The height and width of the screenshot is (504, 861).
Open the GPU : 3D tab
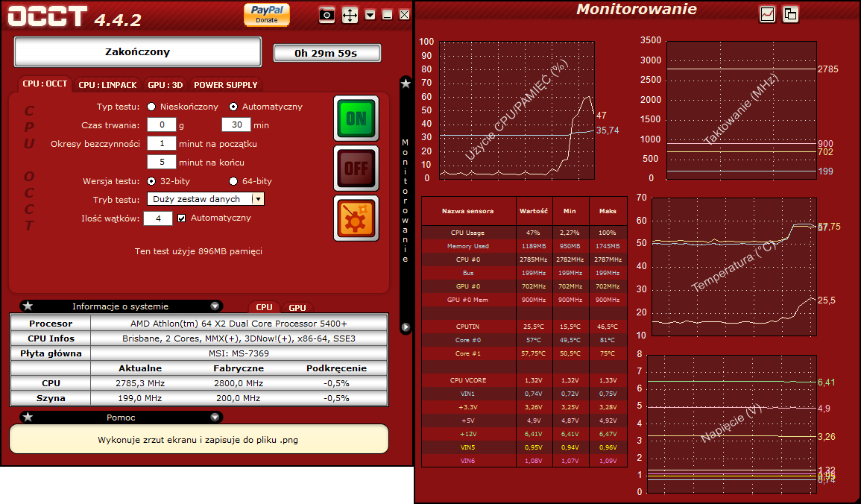coord(165,85)
